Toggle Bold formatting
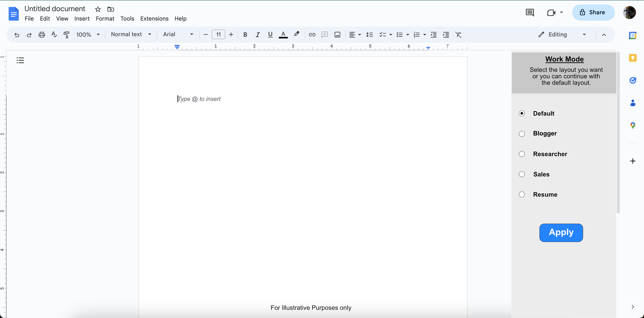This screenshot has width=644, height=318. 245,35
